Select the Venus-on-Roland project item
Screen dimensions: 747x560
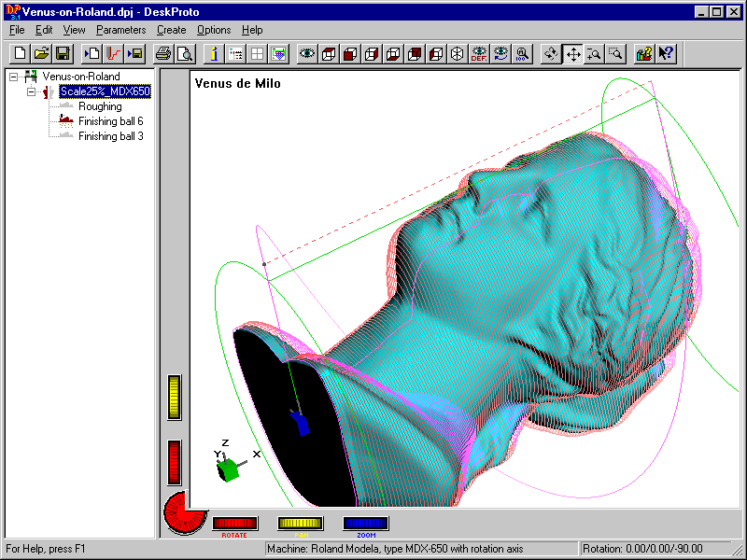81,77
